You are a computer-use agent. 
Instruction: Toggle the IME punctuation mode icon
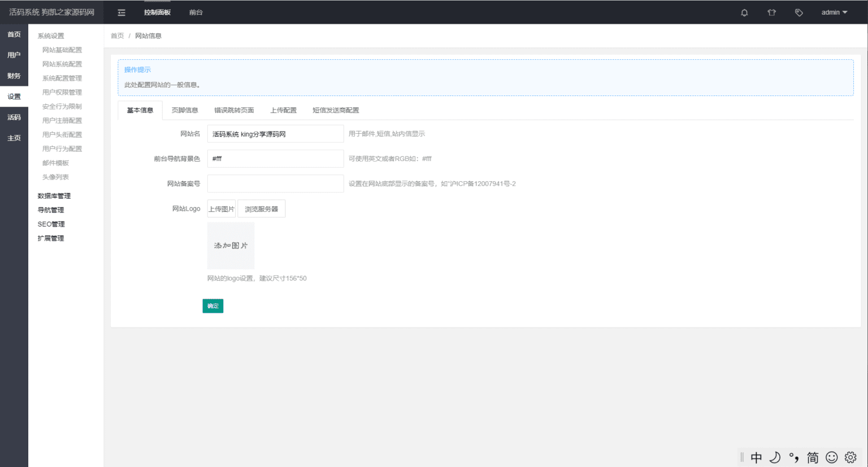coord(794,457)
